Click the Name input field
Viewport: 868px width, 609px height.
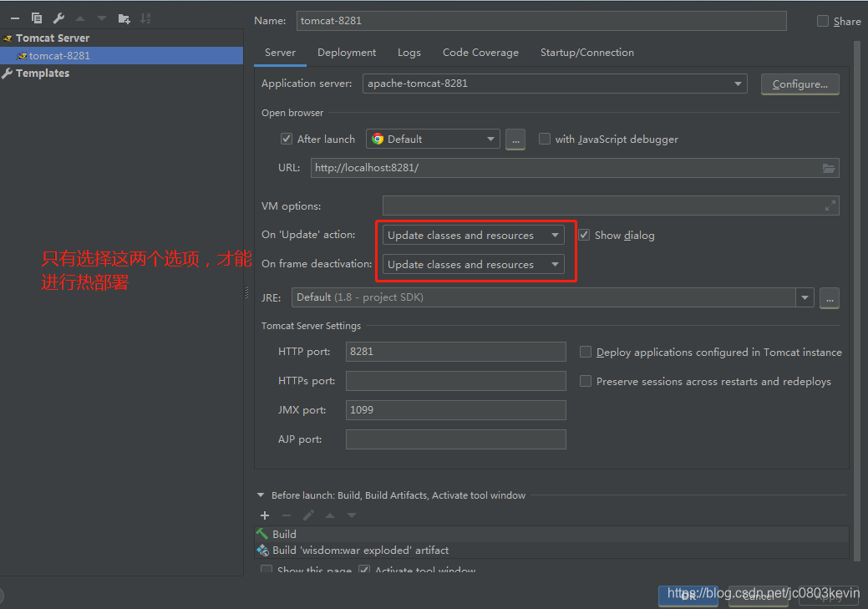pos(541,21)
